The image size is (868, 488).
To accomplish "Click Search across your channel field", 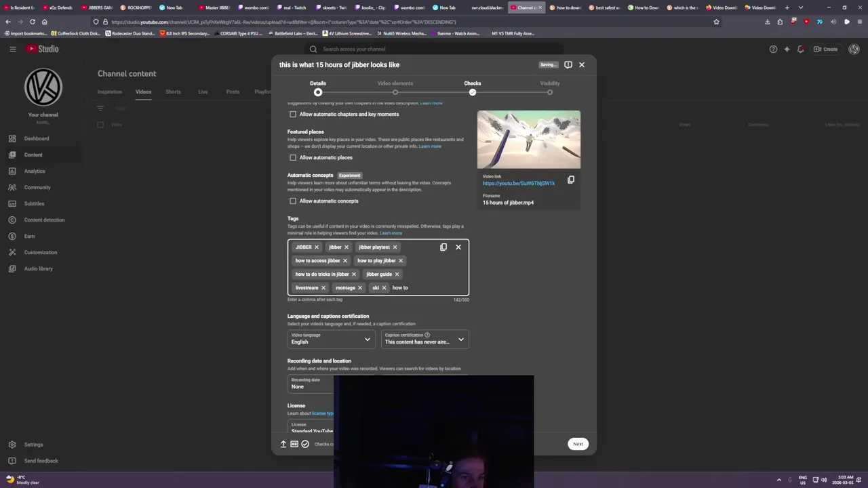I will 434,49.
